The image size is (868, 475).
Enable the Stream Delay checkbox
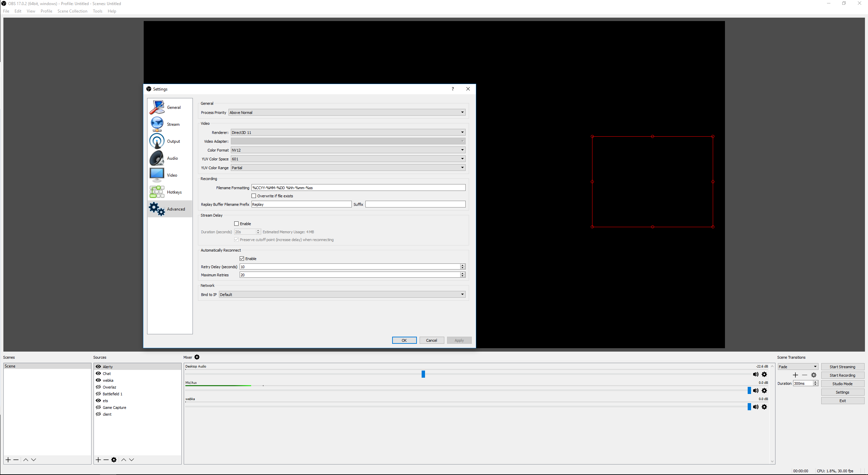point(237,224)
